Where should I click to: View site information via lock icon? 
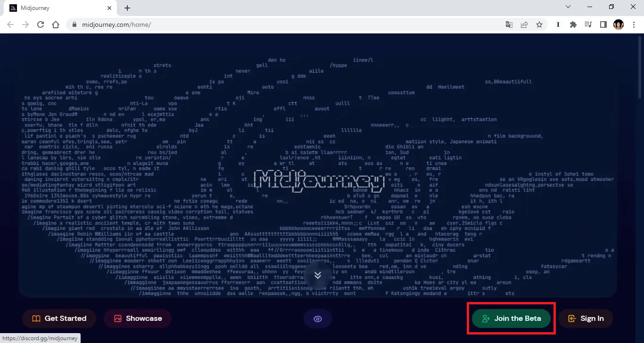click(74, 24)
